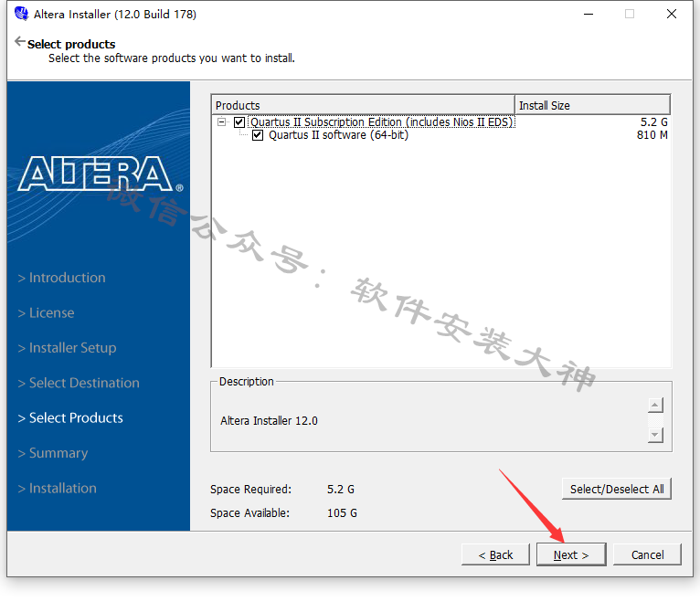Image resolution: width=700 pixels, height=612 pixels.
Task: Click the Space Available 105 G value
Action: pyautogui.click(x=342, y=513)
